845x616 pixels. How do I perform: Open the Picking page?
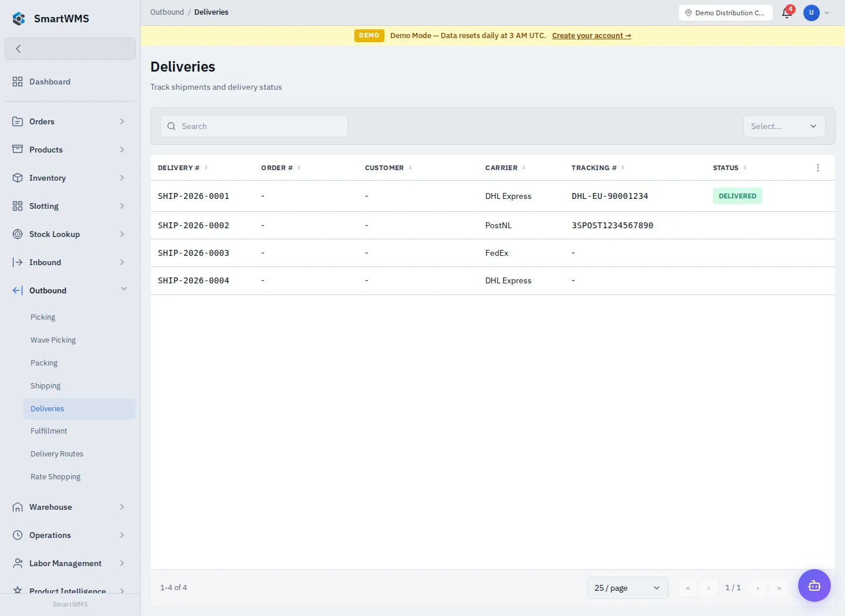(79, 317)
